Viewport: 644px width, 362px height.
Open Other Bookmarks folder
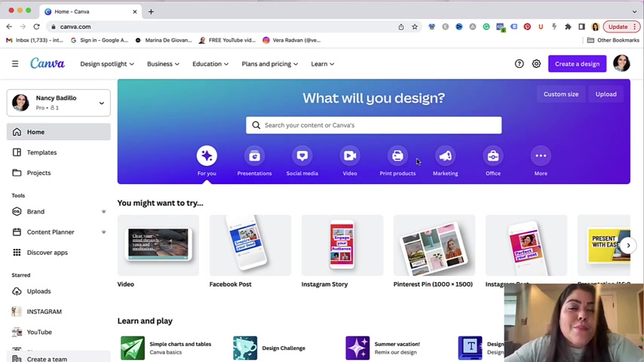tap(613, 40)
